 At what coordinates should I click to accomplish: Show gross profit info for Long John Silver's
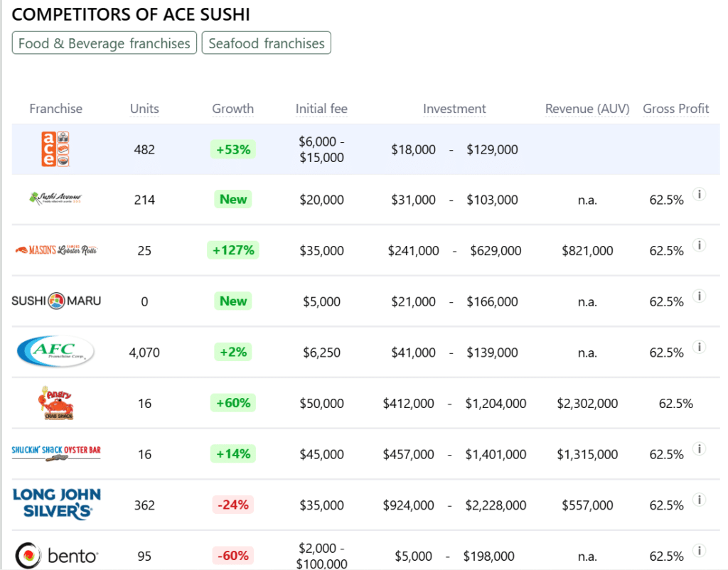coord(700,500)
